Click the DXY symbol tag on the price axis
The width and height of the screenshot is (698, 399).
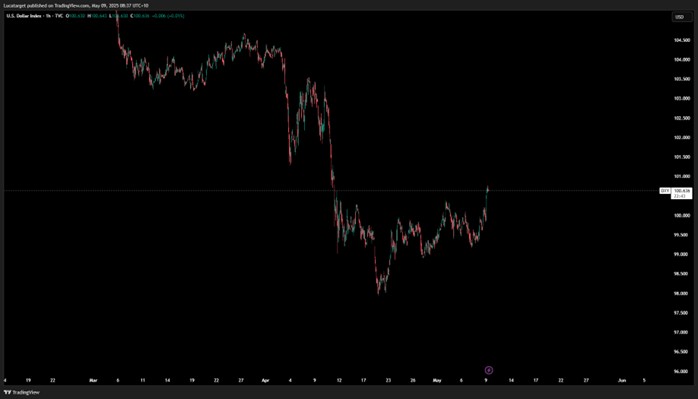[665, 191]
